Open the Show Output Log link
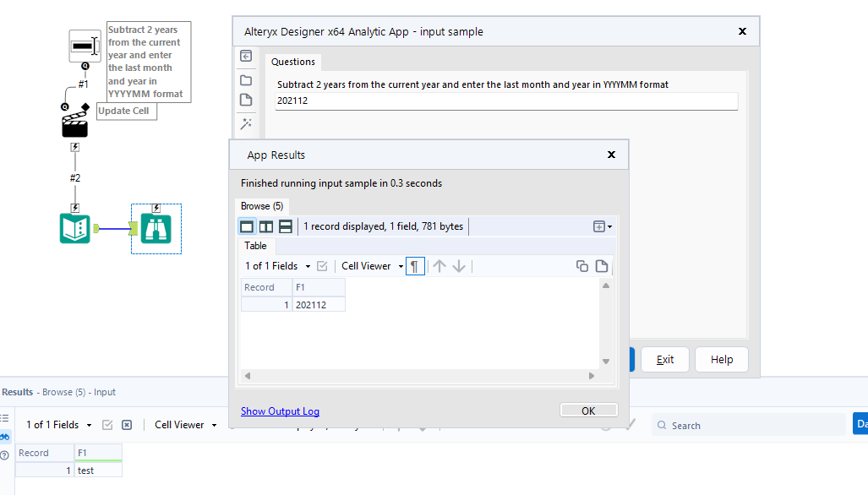Viewport: 868px width, 495px height. click(280, 411)
